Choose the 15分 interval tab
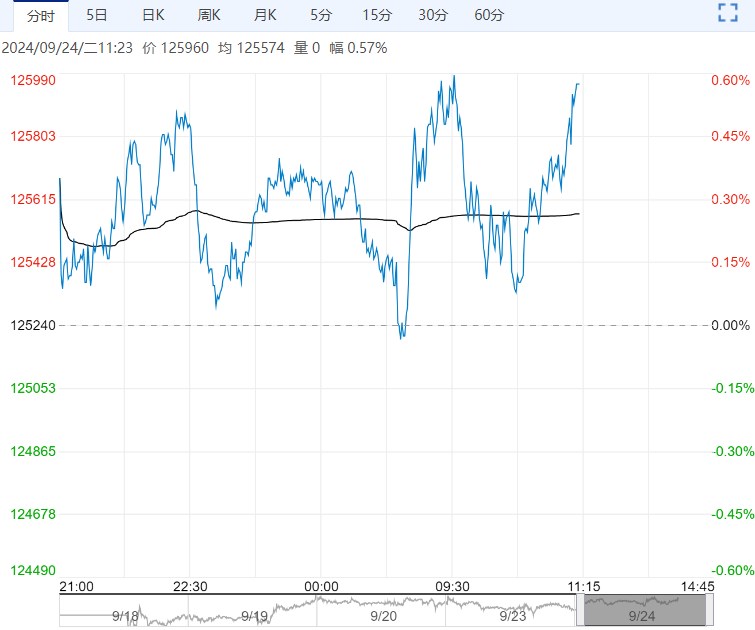 [377, 15]
